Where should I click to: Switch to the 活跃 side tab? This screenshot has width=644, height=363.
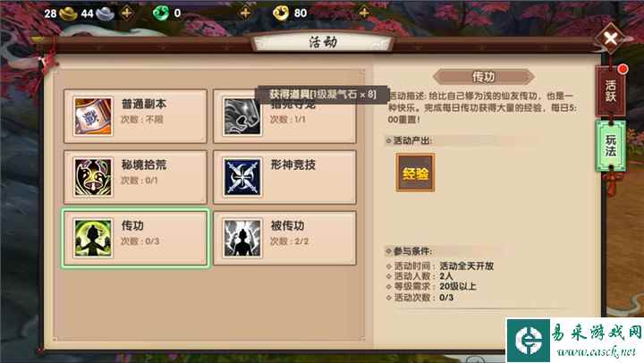[x=611, y=91]
